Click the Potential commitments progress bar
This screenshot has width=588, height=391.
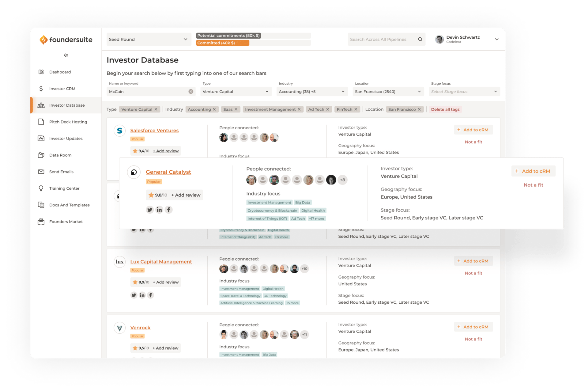coord(253,36)
